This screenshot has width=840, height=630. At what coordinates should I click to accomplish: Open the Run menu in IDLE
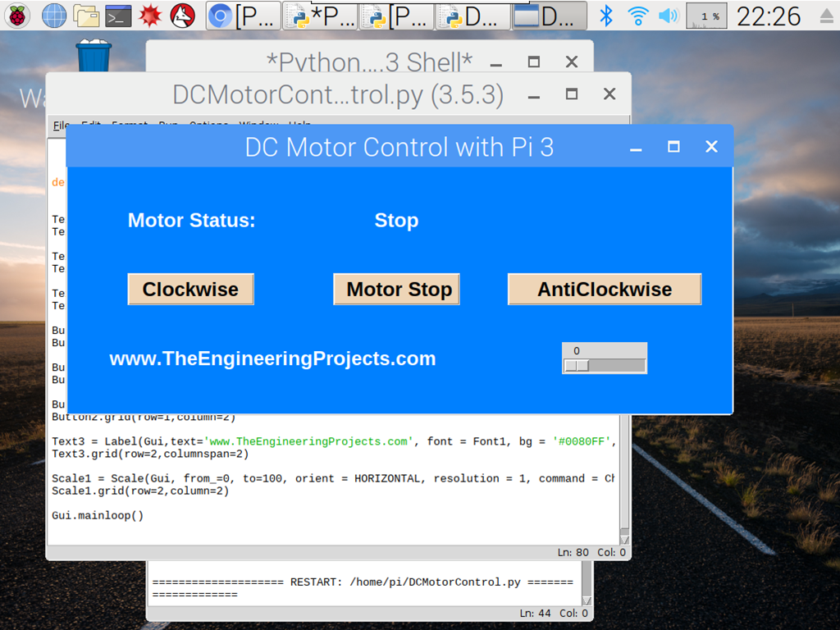coord(167,125)
